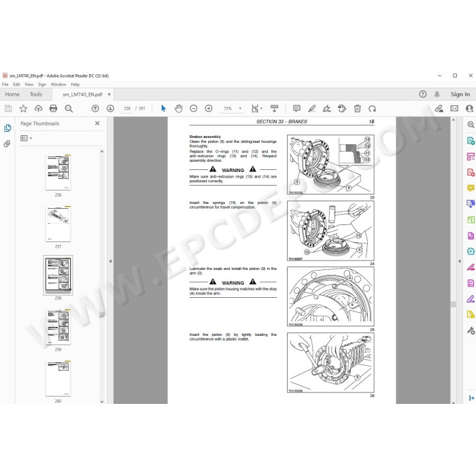The image size is (476, 476).
Task: Open the Edit PDF tool in right pane
Action: (x=471, y=156)
